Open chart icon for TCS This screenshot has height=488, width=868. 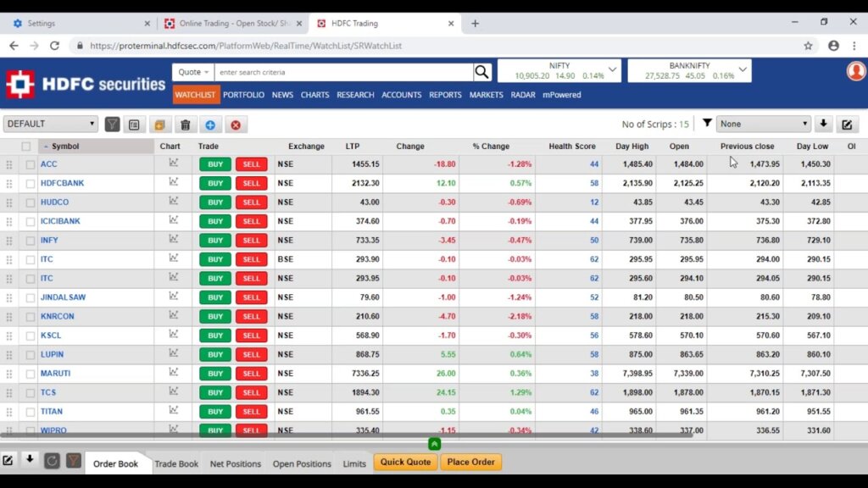point(174,391)
